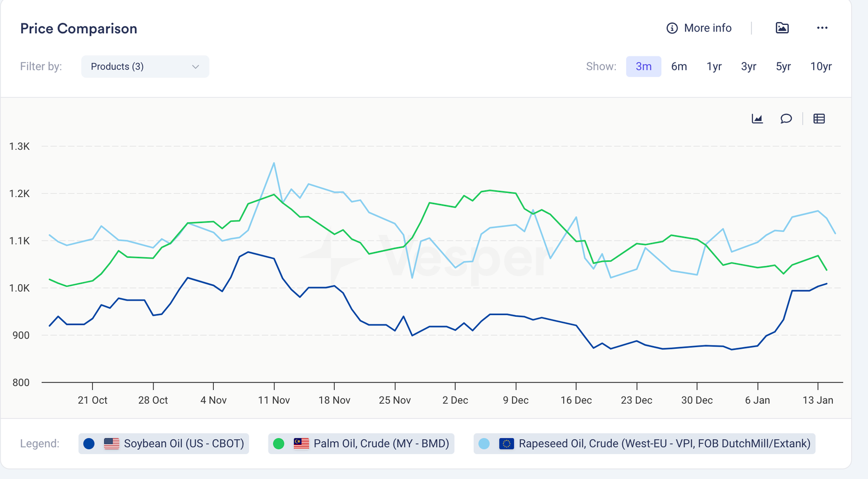Switch to the 1yr time range
Screen dimensions: 868x479
[x=714, y=67]
